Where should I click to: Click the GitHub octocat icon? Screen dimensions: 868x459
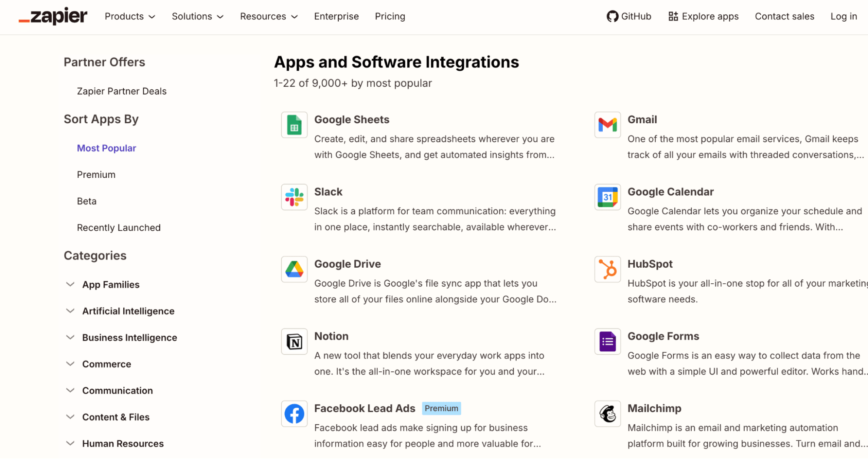612,16
